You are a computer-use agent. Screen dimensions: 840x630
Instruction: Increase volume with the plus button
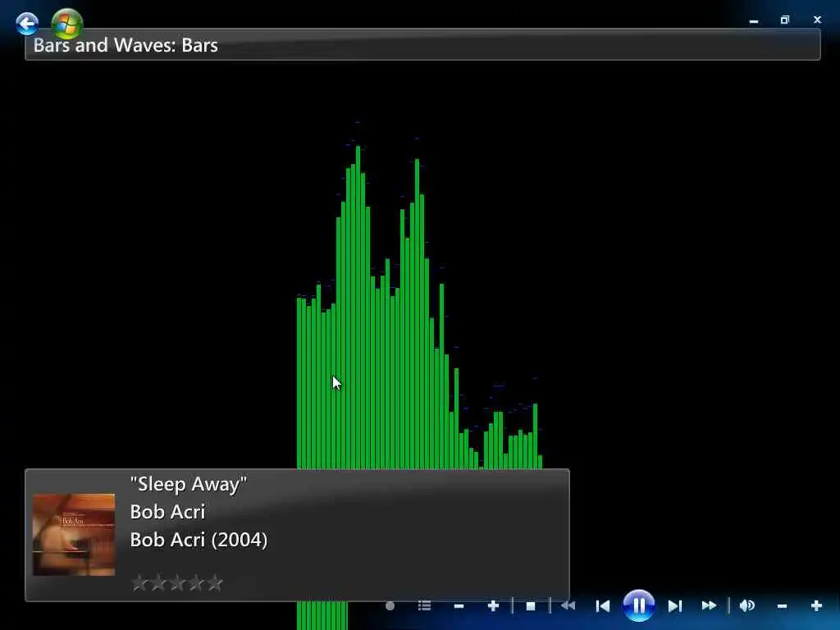(816, 606)
